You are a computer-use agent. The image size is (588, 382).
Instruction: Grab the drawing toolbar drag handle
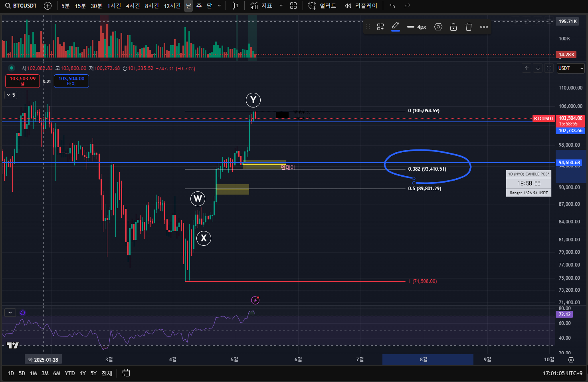click(x=368, y=27)
